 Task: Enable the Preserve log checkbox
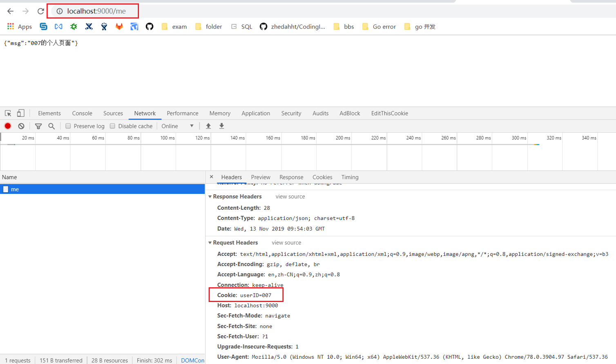click(x=68, y=126)
